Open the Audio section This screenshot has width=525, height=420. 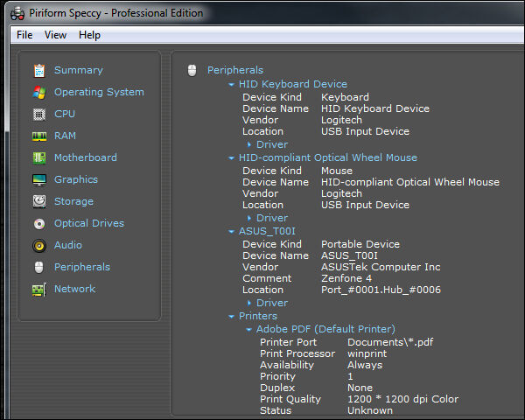tap(68, 245)
